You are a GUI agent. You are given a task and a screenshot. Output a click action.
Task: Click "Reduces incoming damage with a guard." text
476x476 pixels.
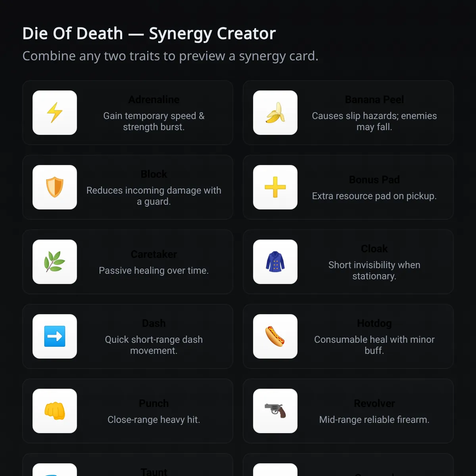(x=154, y=196)
